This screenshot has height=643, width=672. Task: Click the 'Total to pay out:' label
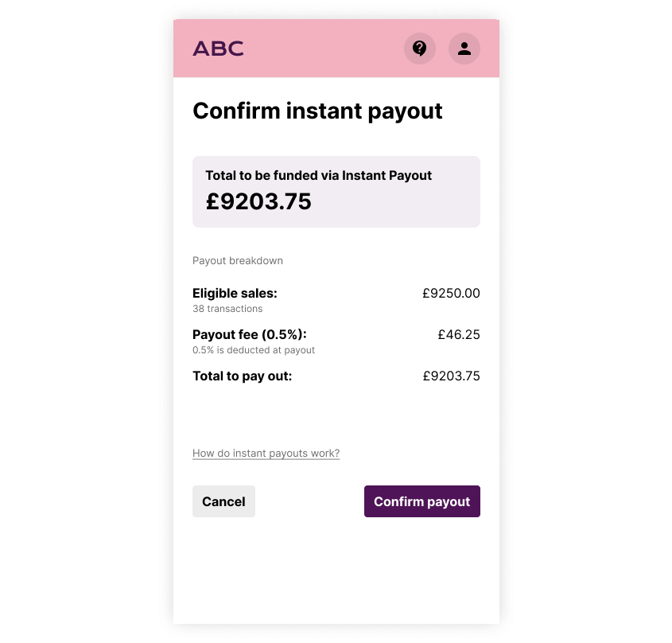pyautogui.click(x=242, y=376)
